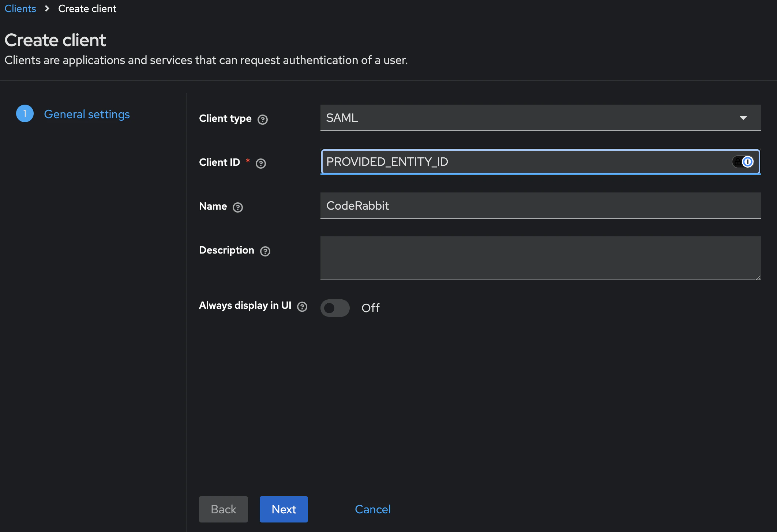The height and width of the screenshot is (532, 777).
Task: Open the Description help tooltip
Action: point(265,251)
